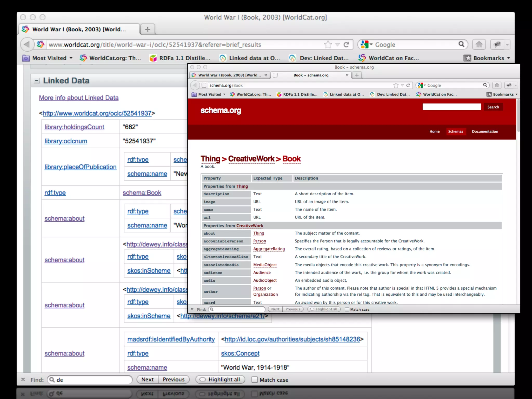Screen dimensions: 532x399
Task: Click reload icon in schema.org address bar
Action: tap(408, 85)
